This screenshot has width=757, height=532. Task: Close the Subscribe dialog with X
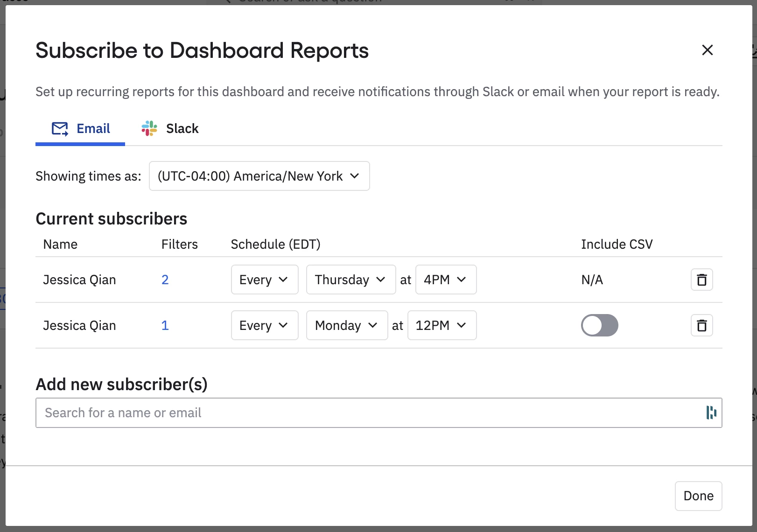point(707,50)
